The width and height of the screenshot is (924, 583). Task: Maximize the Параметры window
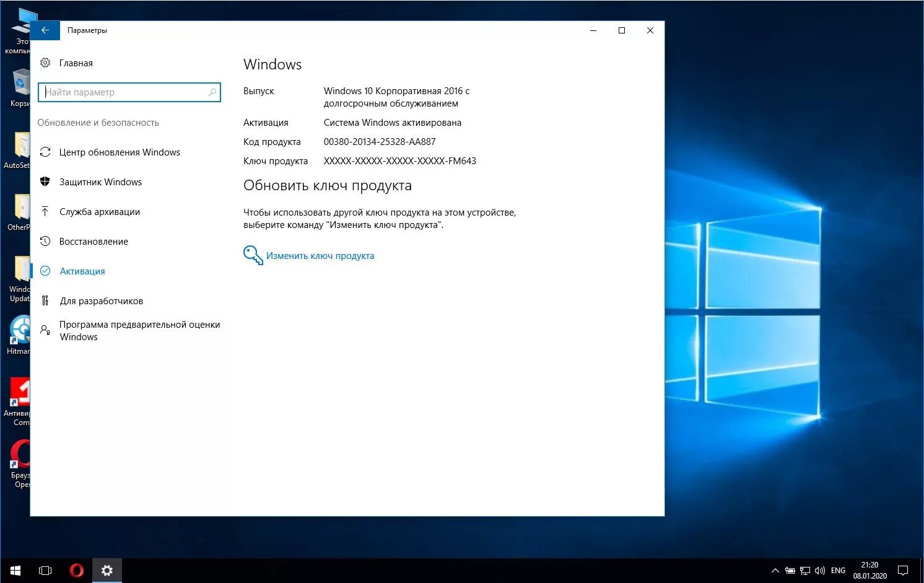pos(622,30)
